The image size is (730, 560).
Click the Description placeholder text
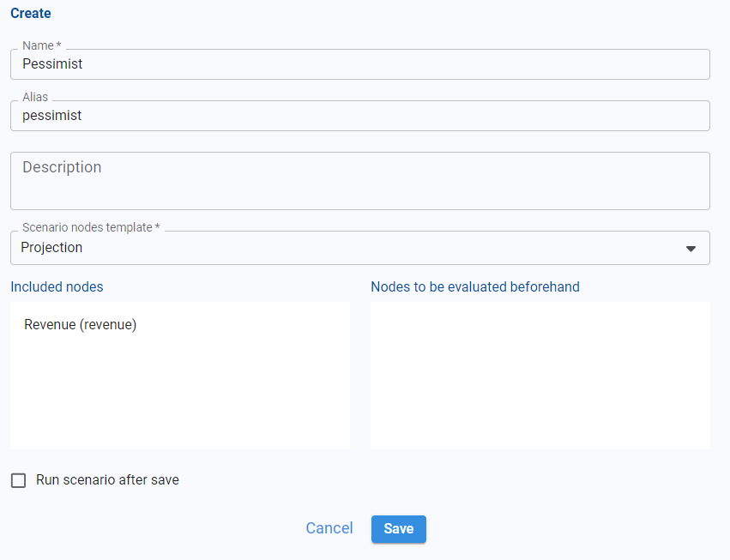coord(62,167)
